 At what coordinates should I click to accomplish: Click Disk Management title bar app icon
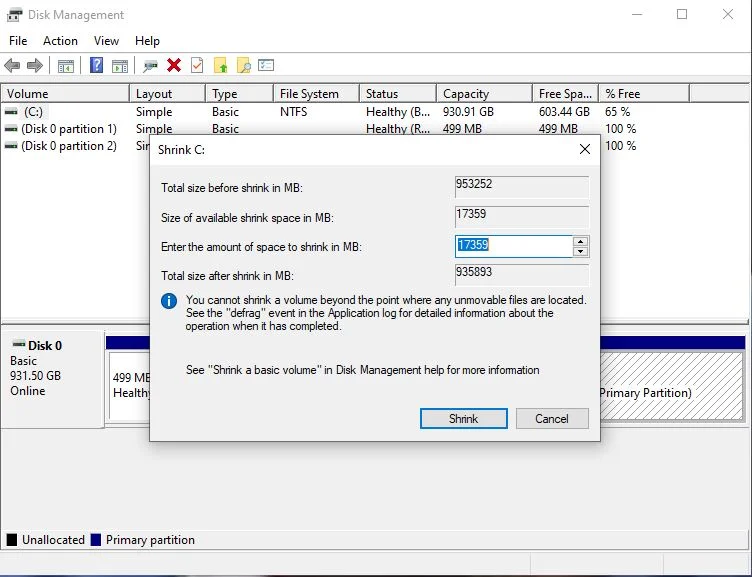coord(14,15)
